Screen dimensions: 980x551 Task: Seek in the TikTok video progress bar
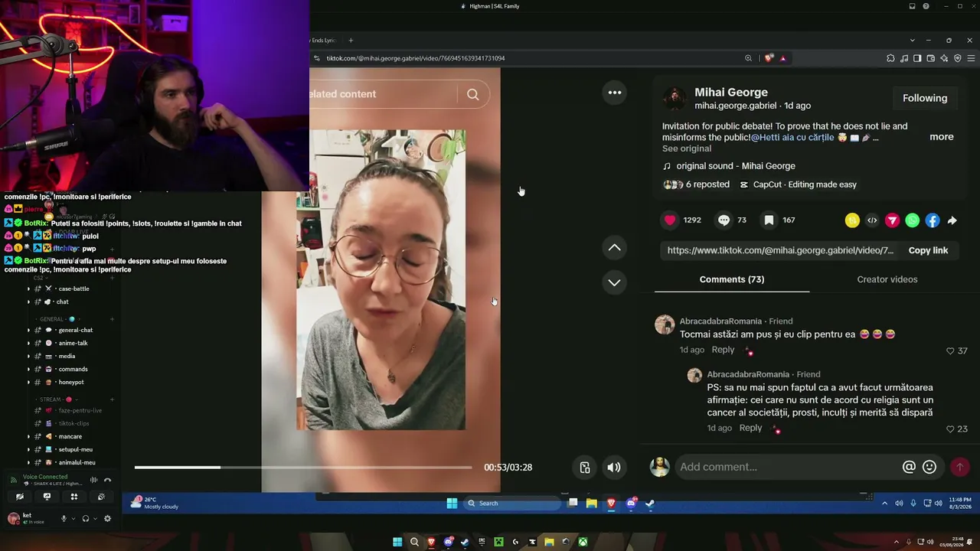(x=303, y=467)
